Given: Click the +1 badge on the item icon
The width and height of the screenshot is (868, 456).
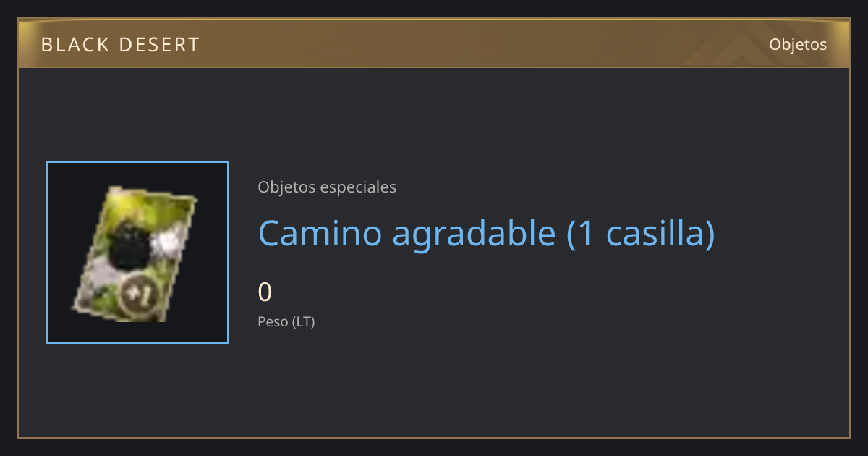Looking at the screenshot, I should (x=136, y=293).
